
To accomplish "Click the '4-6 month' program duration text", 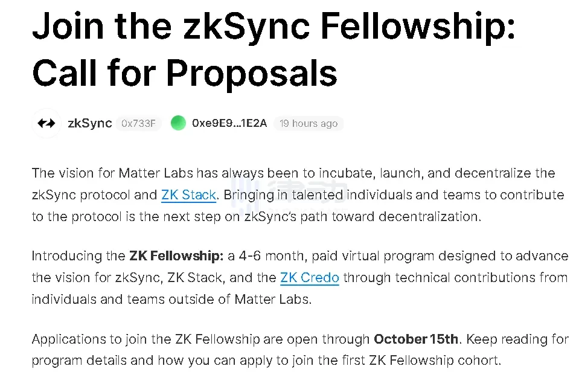I will click(x=273, y=256).
